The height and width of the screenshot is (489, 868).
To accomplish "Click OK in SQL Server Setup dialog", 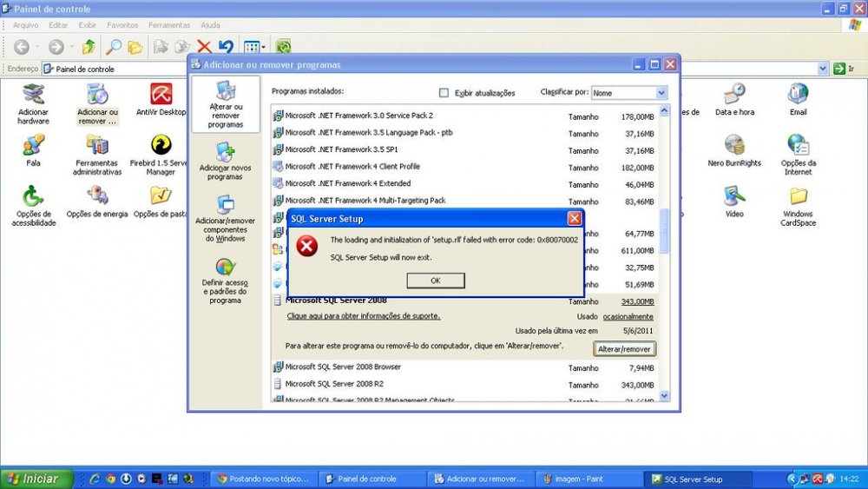I will pyautogui.click(x=435, y=281).
